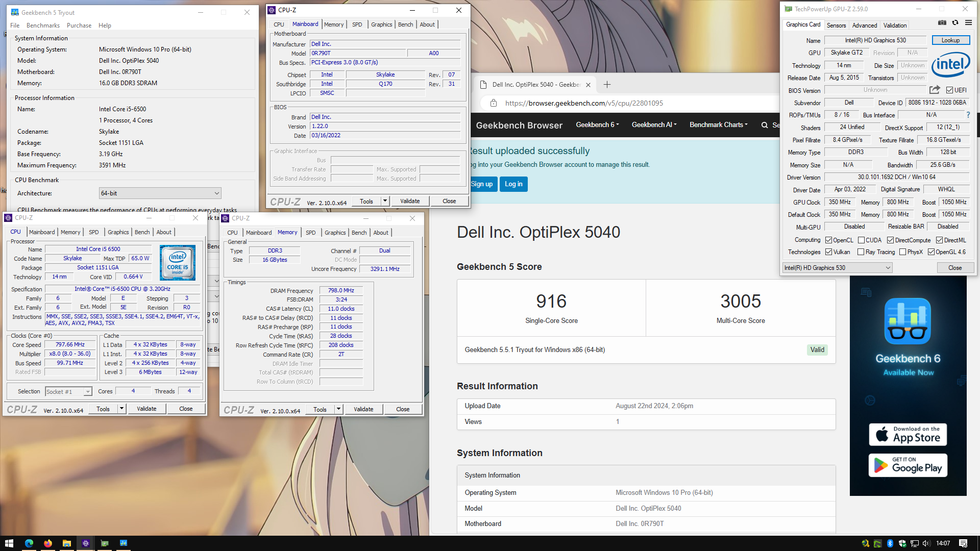The image size is (980, 551).
Task: Expand Tools arrow in the CPU-Z Memory window
Action: pos(338,409)
